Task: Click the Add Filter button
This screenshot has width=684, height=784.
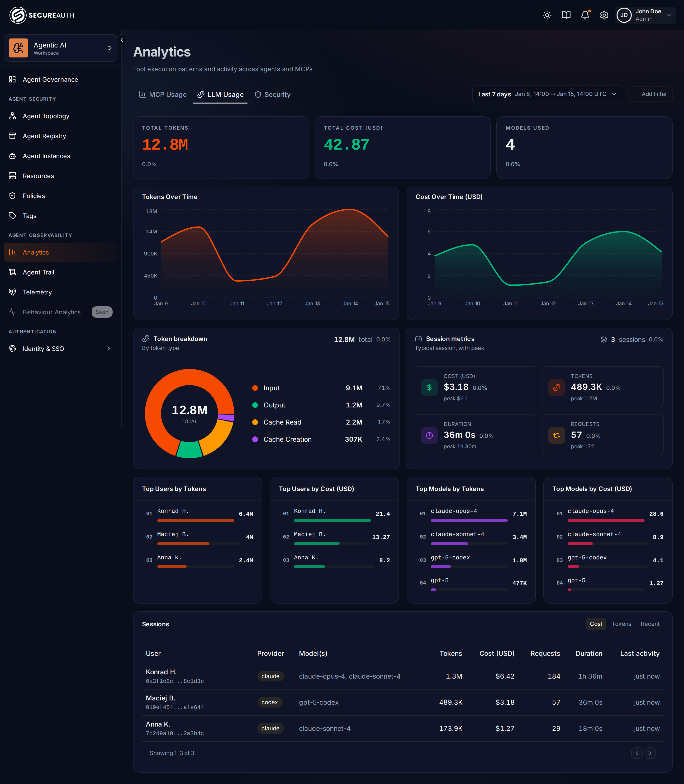Action: click(650, 94)
